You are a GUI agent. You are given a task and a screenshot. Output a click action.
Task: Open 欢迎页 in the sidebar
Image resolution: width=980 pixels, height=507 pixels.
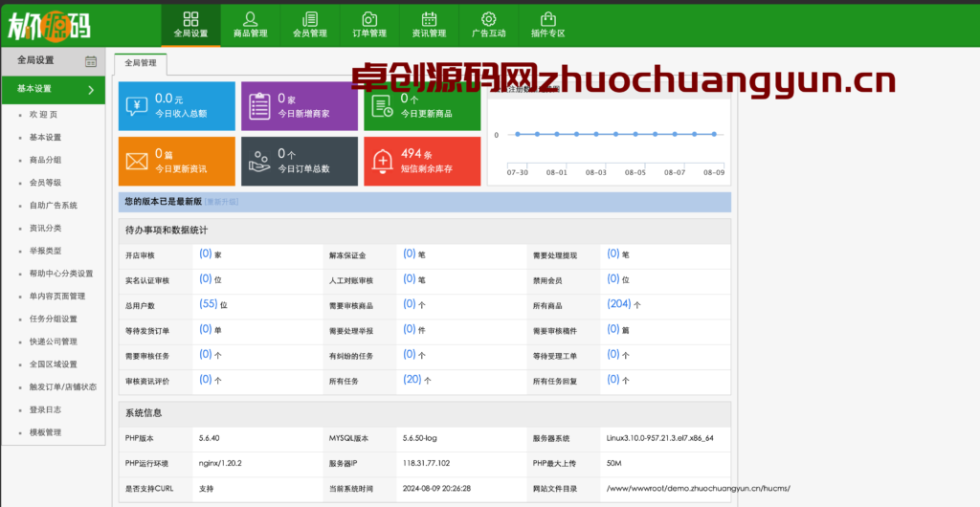[x=43, y=115]
